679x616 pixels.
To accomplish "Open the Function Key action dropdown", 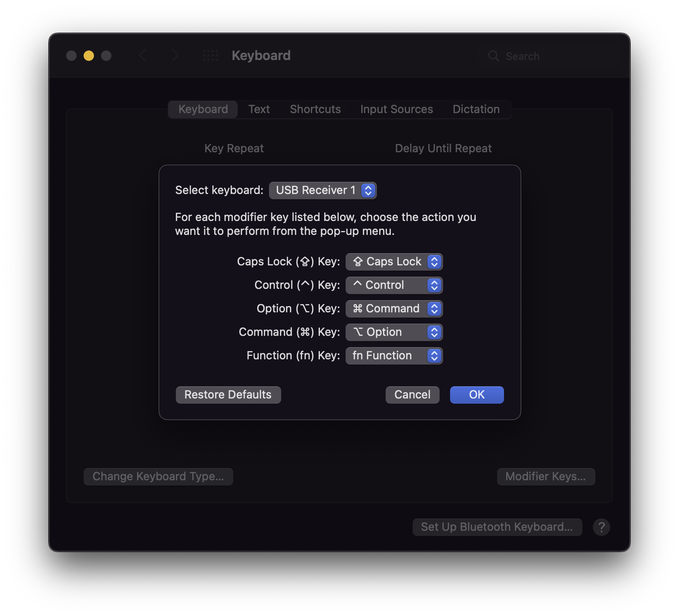I will tap(394, 355).
